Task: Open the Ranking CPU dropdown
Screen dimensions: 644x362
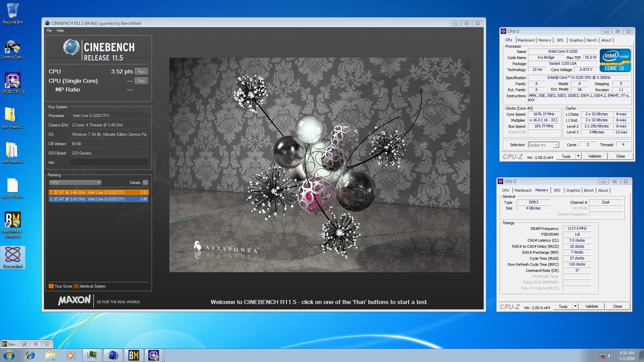Action: click(x=75, y=183)
